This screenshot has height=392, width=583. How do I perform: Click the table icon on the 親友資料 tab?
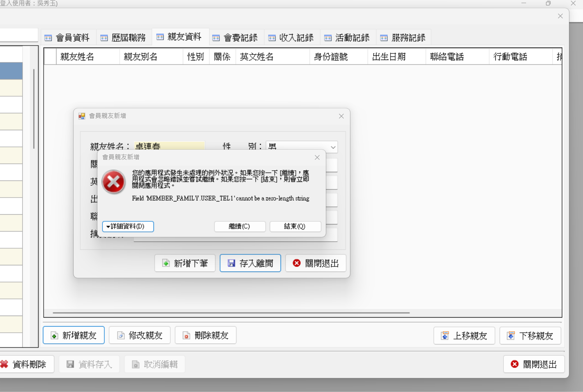(x=160, y=37)
